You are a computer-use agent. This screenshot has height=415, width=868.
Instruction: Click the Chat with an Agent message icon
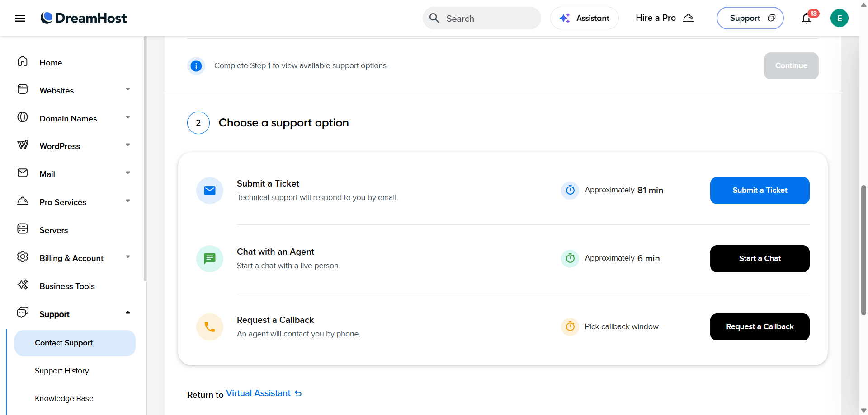click(x=210, y=259)
